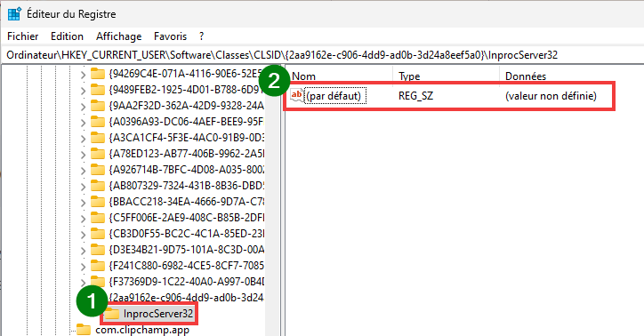
Task: Click folder icon of {A78ED123-AB77-406B key
Action: tap(97, 154)
